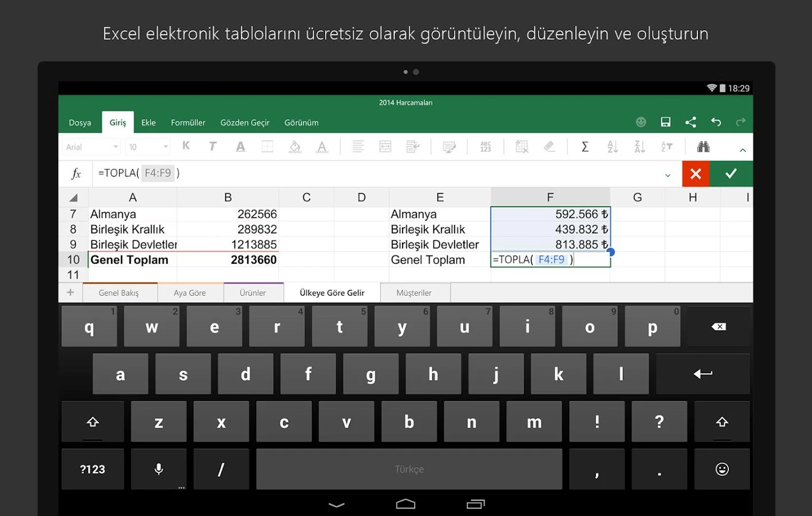Add a new sheet with the + button
The width and height of the screenshot is (812, 516).
(x=70, y=292)
